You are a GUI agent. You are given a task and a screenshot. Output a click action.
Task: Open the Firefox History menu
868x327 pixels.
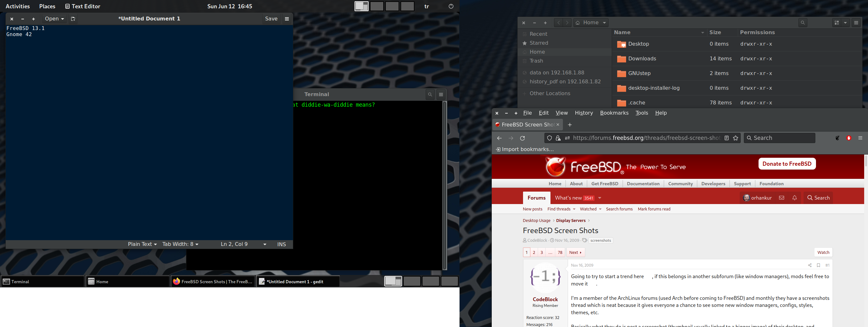584,113
